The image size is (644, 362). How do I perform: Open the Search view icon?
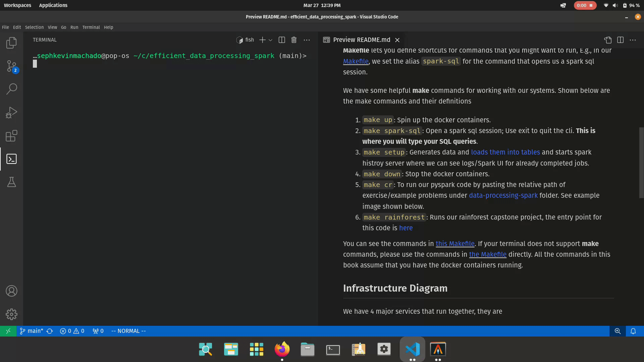[x=11, y=89]
